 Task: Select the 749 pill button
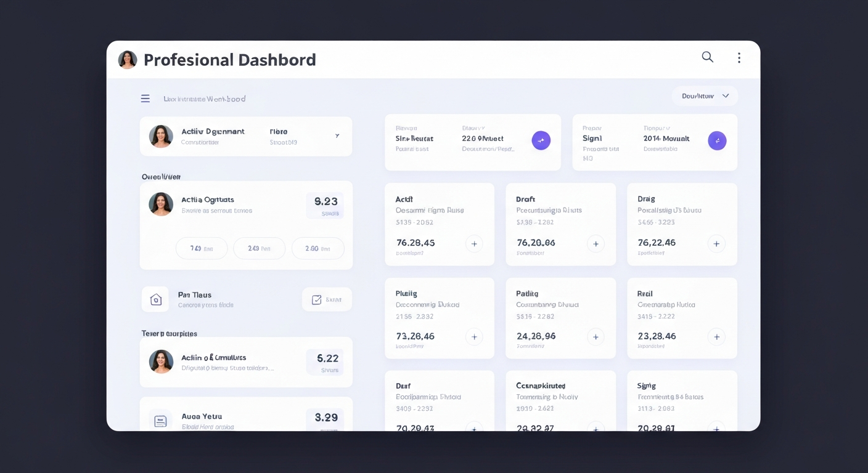tap(202, 249)
